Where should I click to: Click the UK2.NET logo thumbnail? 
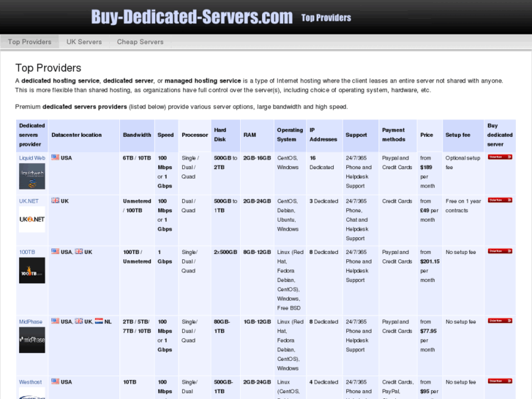pos(32,220)
